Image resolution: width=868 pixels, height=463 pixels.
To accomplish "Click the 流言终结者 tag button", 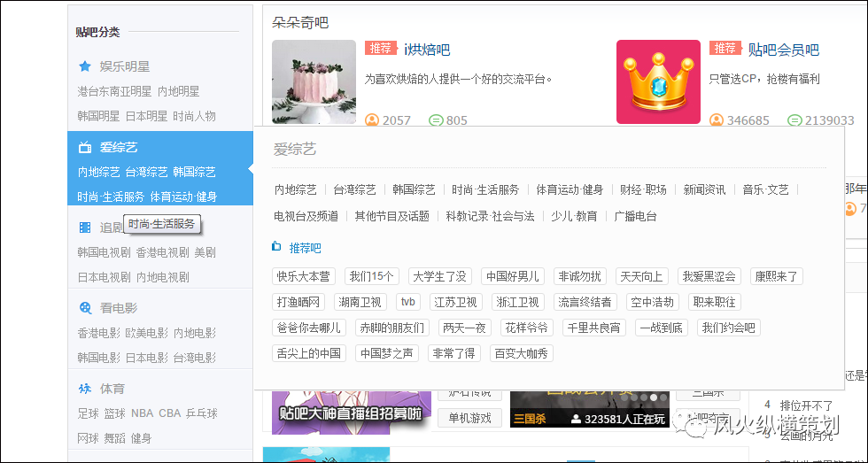I will pyautogui.click(x=585, y=302).
